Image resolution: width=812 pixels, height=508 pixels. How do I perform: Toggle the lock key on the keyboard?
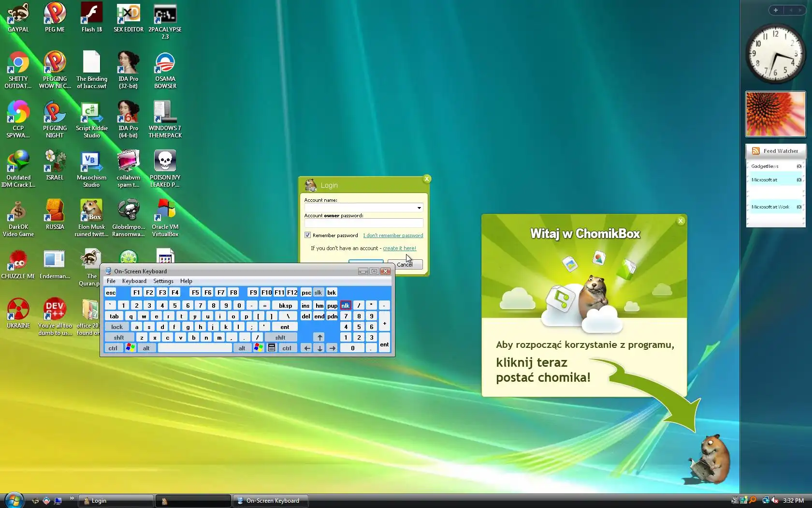tap(117, 327)
